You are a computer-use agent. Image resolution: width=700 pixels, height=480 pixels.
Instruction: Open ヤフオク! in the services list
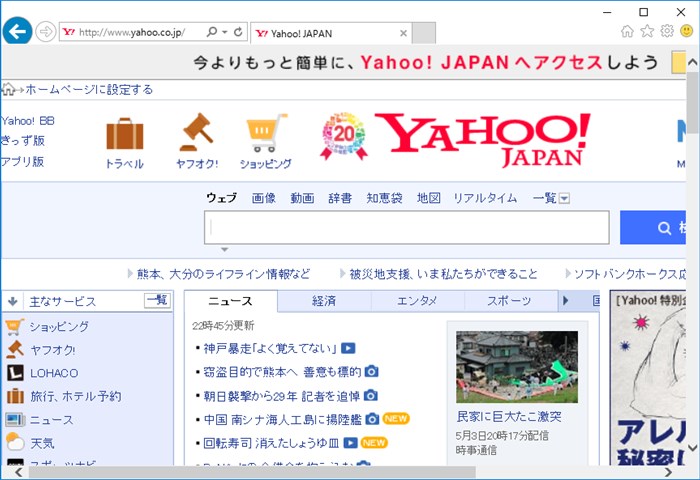pyautogui.click(x=53, y=350)
